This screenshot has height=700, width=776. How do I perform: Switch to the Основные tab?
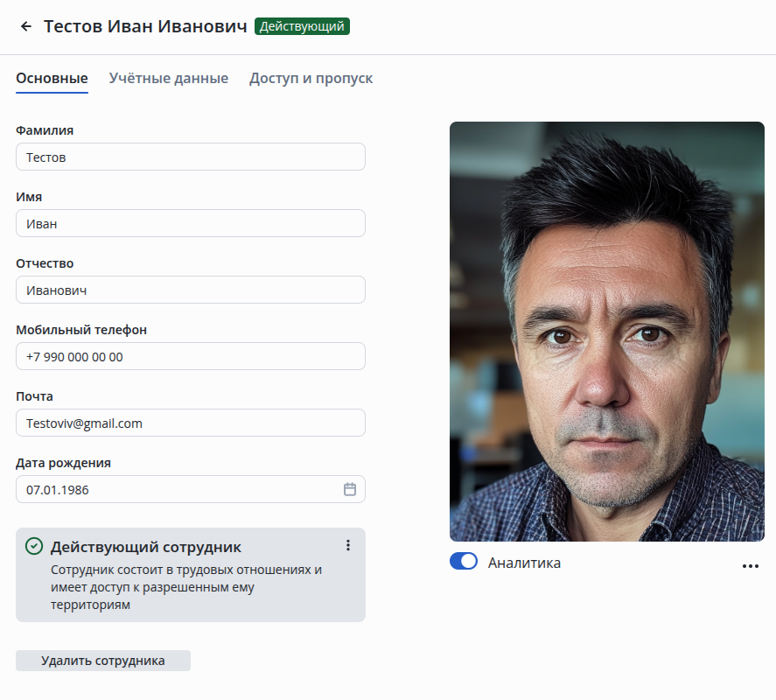[x=52, y=78]
